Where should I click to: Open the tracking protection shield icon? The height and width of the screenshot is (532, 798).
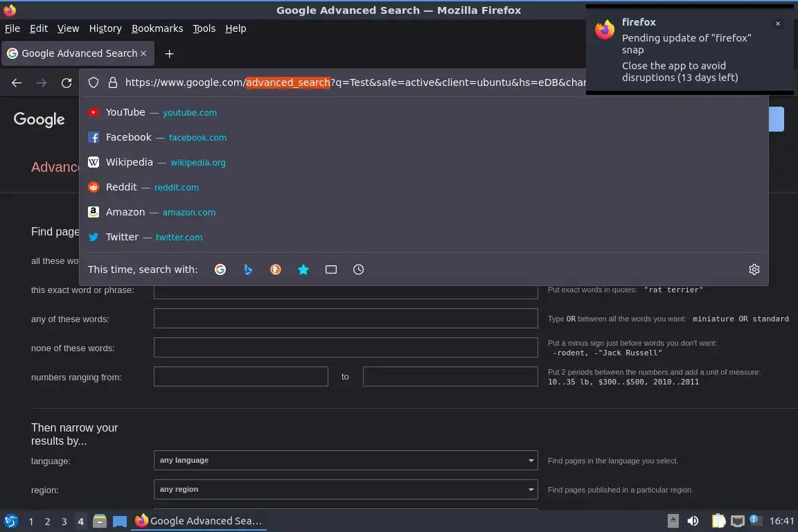[93, 82]
